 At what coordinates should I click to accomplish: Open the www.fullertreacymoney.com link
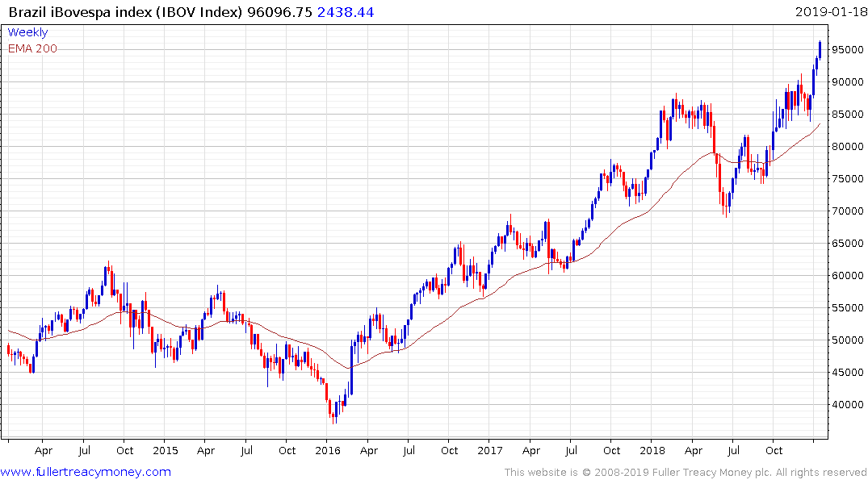(86, 472)
